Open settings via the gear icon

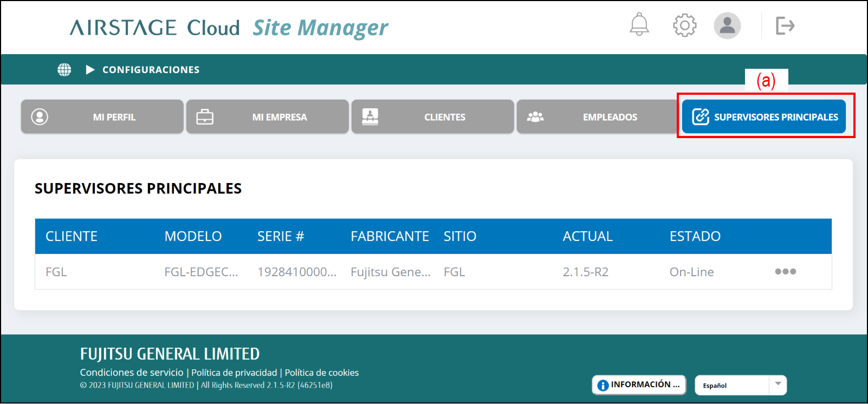click(x=684, y=25)
